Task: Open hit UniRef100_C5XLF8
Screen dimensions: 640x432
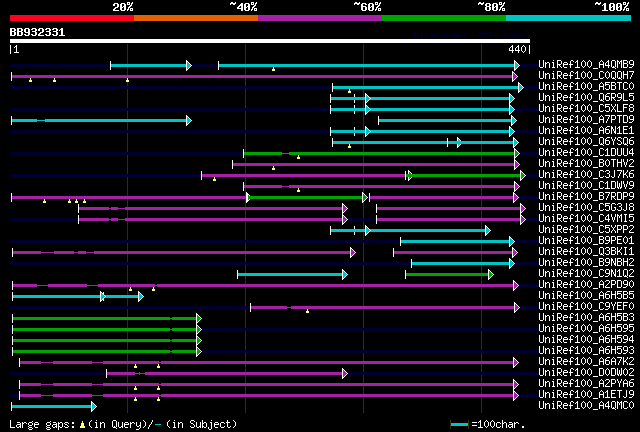Action: pyautogui.click(x=586, y=108)
